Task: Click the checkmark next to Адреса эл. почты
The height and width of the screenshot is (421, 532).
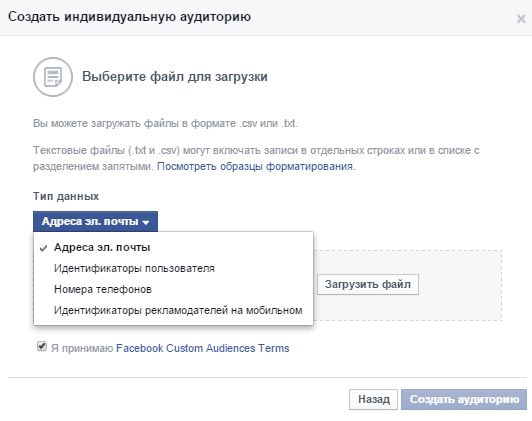Action: tap(43, 248)
